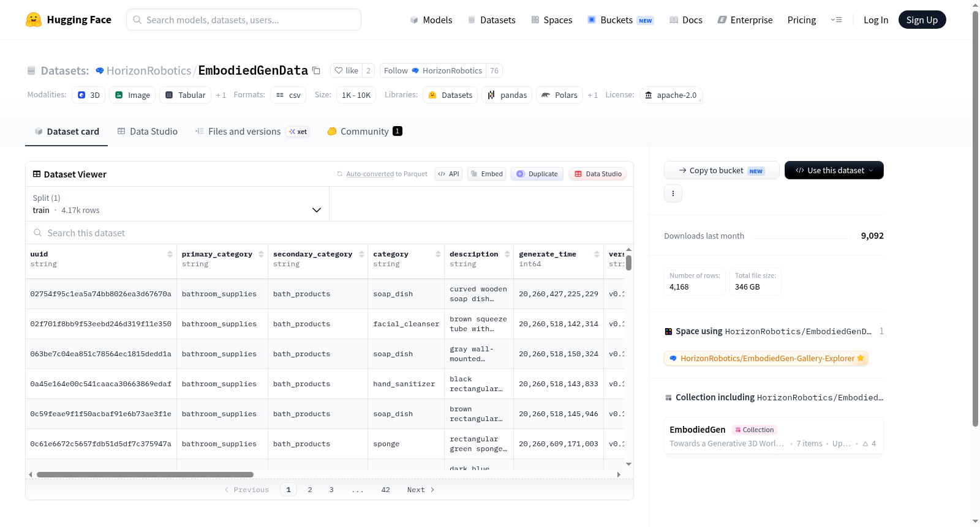The image size is (980, 527).
Task: Open Data Studio from viewer header
Action: tap(598, 174)
